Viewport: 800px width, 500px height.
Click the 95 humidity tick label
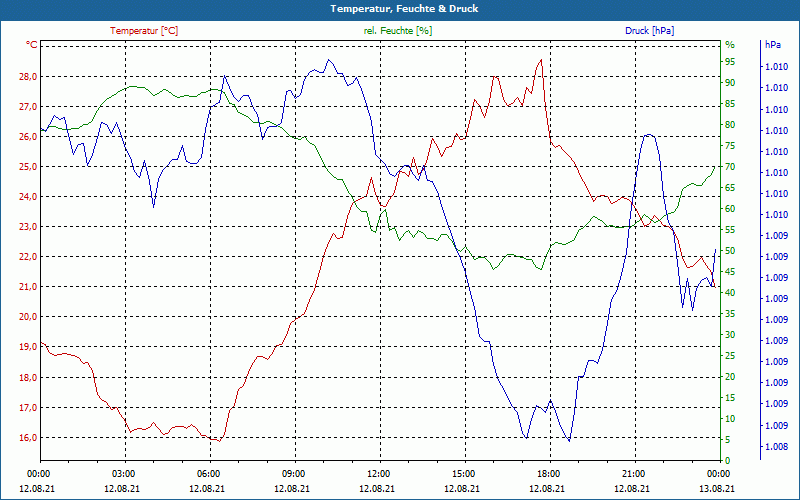pos(730,62)
